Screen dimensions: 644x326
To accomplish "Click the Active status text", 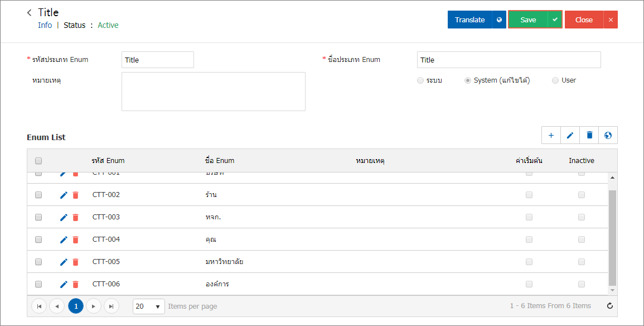I will tap(108, 25).
